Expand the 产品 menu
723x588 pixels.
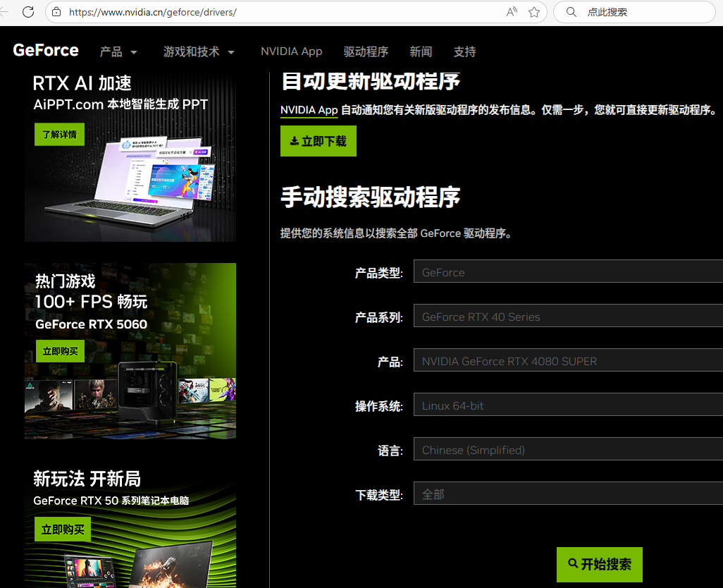click(x=118, y=51)
